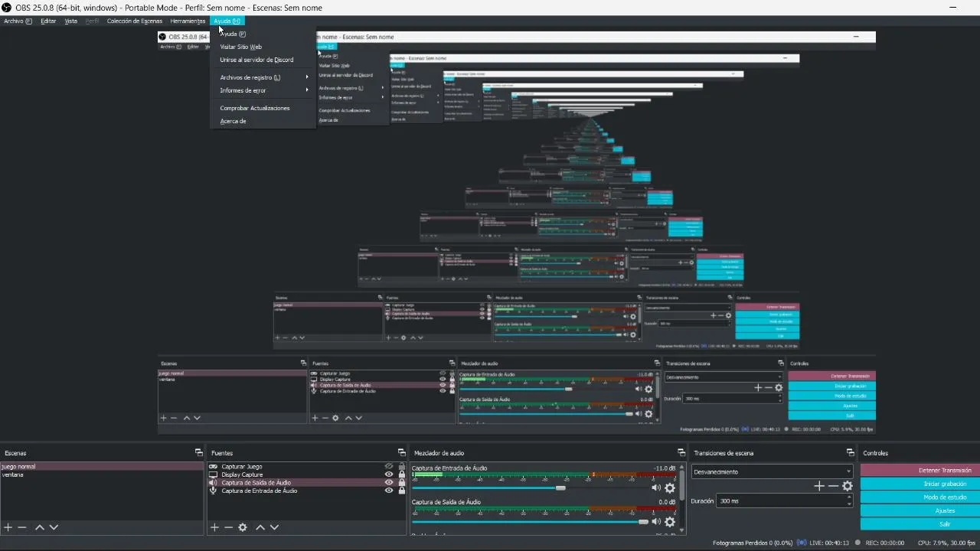
Task: Click the gamepad icon beside Capturar Juego
Action: coord(214,467)
